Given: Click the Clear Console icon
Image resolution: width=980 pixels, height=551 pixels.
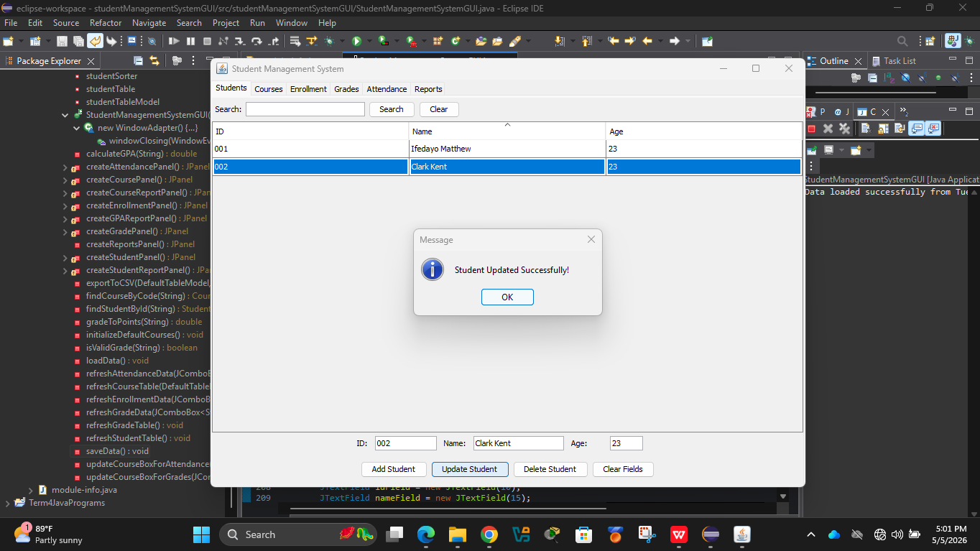Looking at the screenshot, I should click(x=866, y=129).
